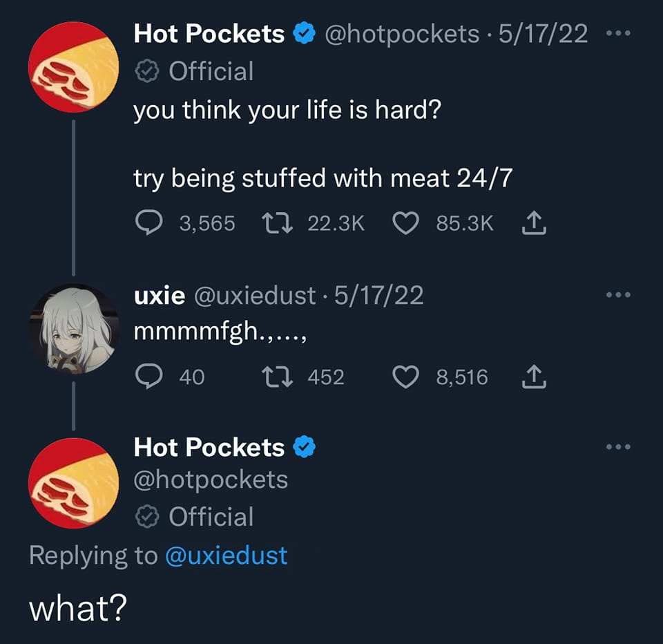Screen dimensions: 663x644
Task: Open @hotpockets handle in the top tweet
Action: [402, 34]
